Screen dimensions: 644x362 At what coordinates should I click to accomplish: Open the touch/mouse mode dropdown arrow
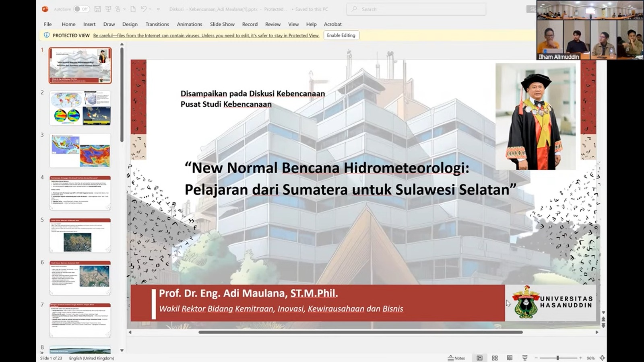pos(124,9)
